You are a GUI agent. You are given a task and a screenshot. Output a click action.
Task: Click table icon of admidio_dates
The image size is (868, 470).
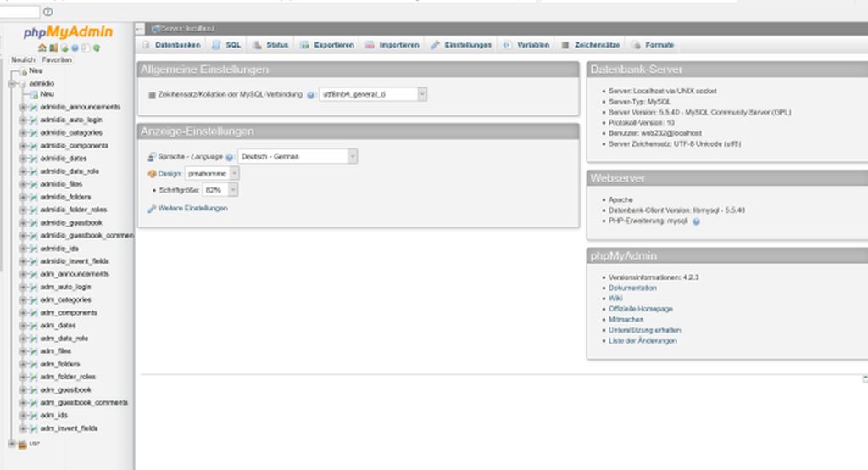coord(33,159)
